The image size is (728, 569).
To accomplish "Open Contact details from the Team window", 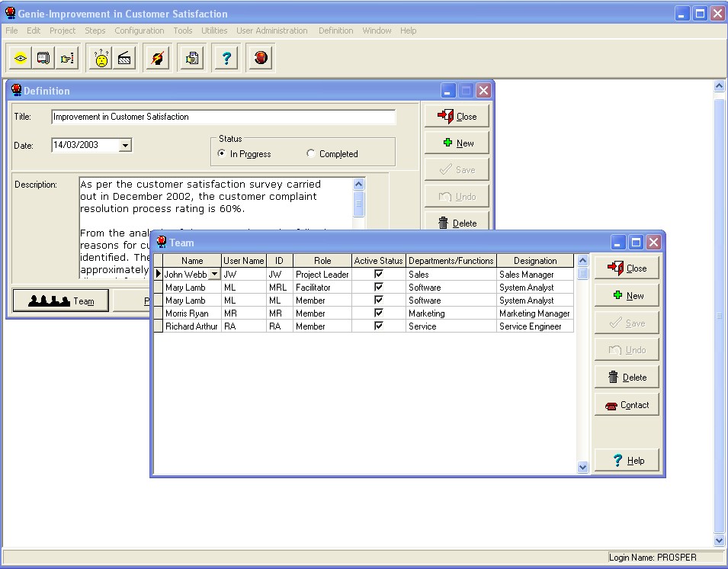I will pos(627,404).
